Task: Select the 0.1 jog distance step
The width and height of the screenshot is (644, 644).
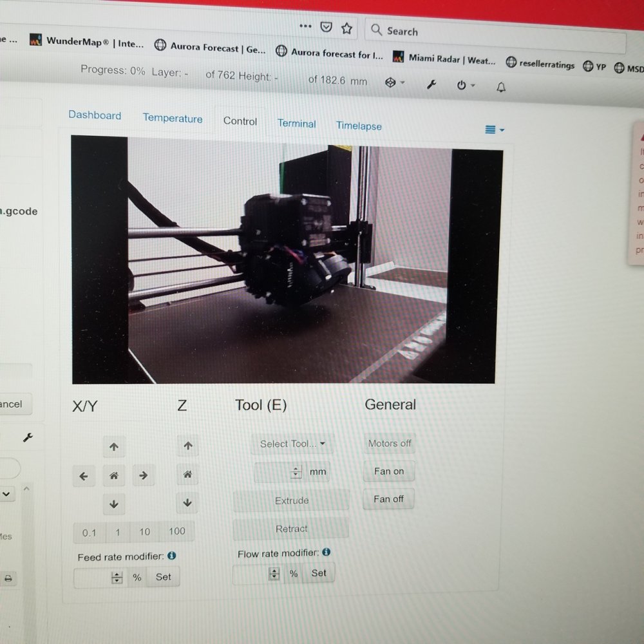Action: [89, 533]
